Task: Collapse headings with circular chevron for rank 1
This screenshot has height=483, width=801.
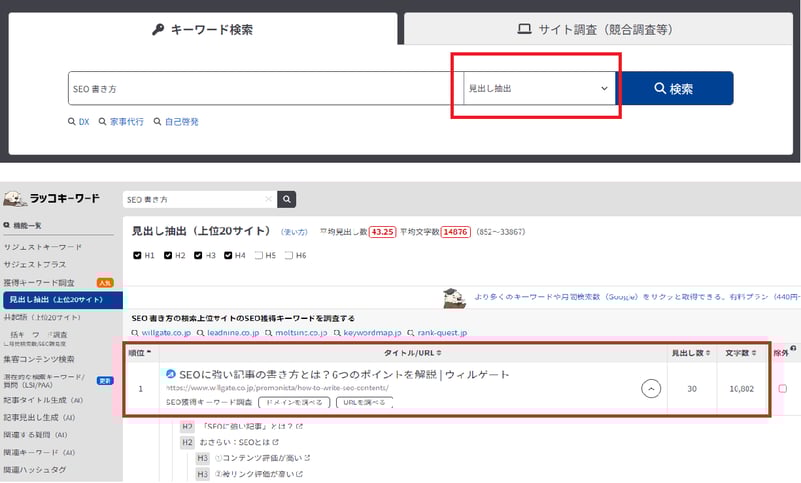Action: [651, 389]
